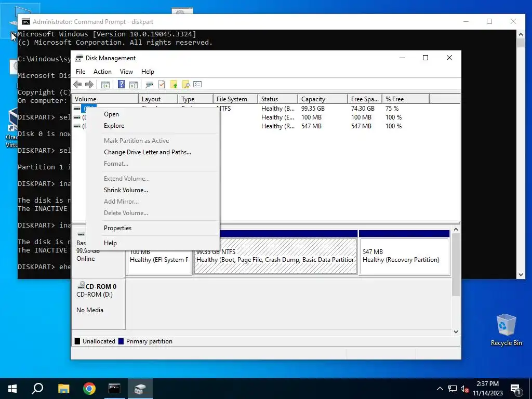This screenshot has height=399, width=532.
Task: Open the File menu in Disk Management
Action: click(x=81, y=72)
